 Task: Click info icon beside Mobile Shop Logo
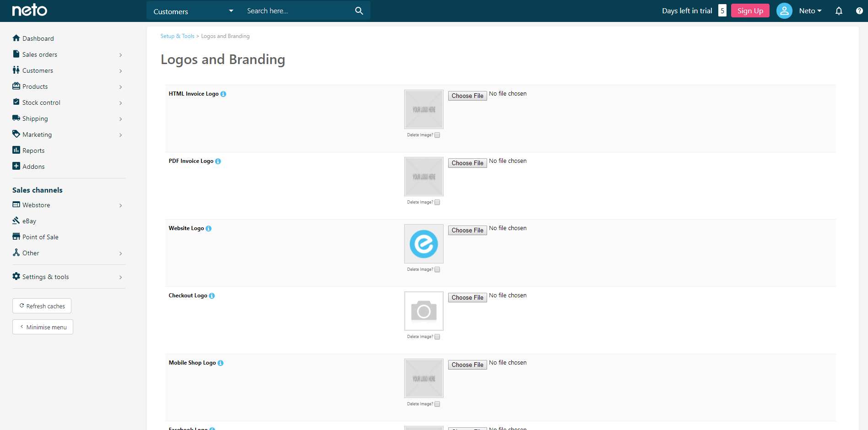pyautogui.click(x=220, y=363)
